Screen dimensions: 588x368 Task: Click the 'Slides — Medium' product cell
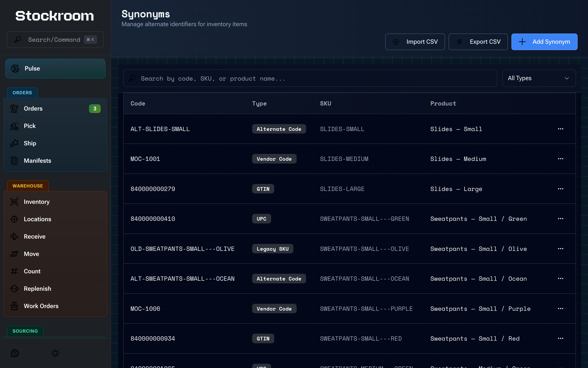point(458,159)
